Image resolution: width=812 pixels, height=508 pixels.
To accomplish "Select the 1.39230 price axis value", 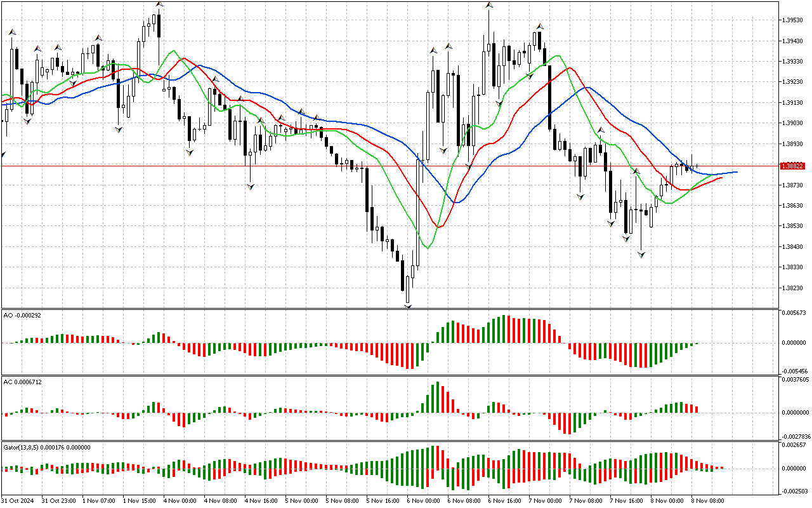I will click(793, 82).
